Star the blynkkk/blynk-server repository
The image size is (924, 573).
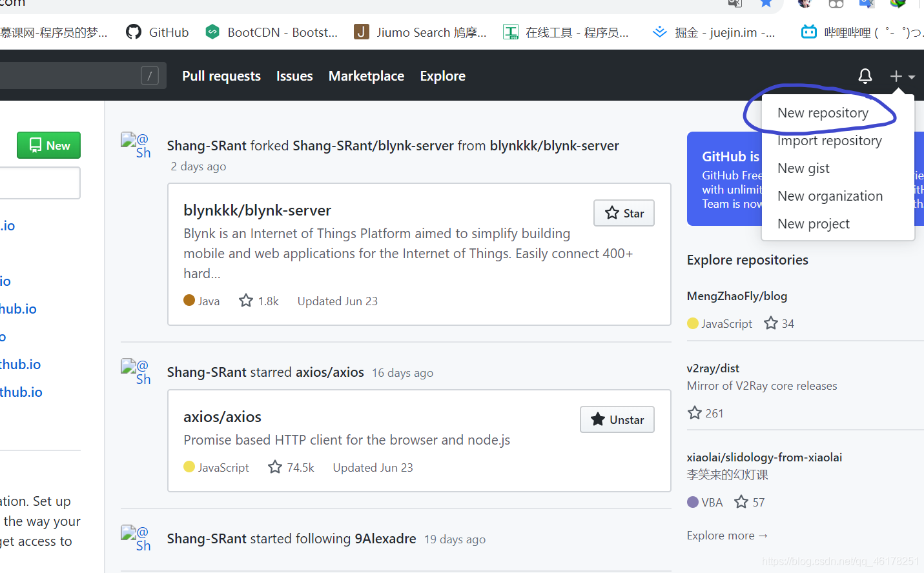624,213
